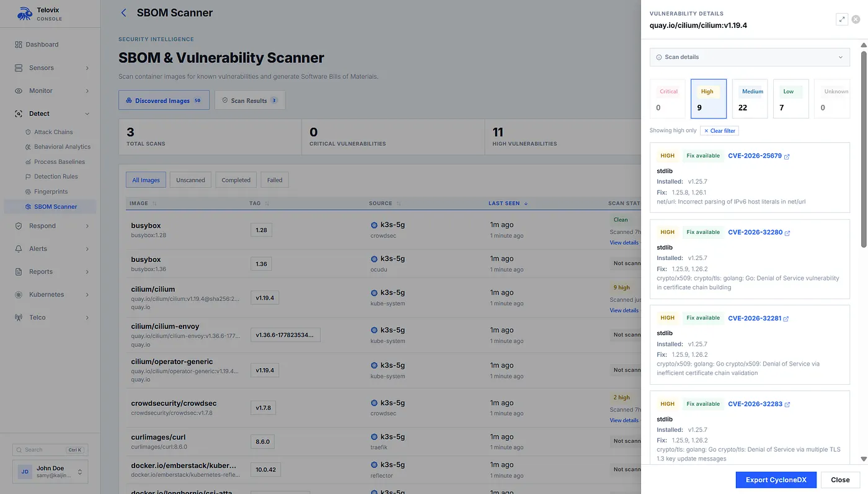Open the Dashboard grid icon

[x=19, y=45]
